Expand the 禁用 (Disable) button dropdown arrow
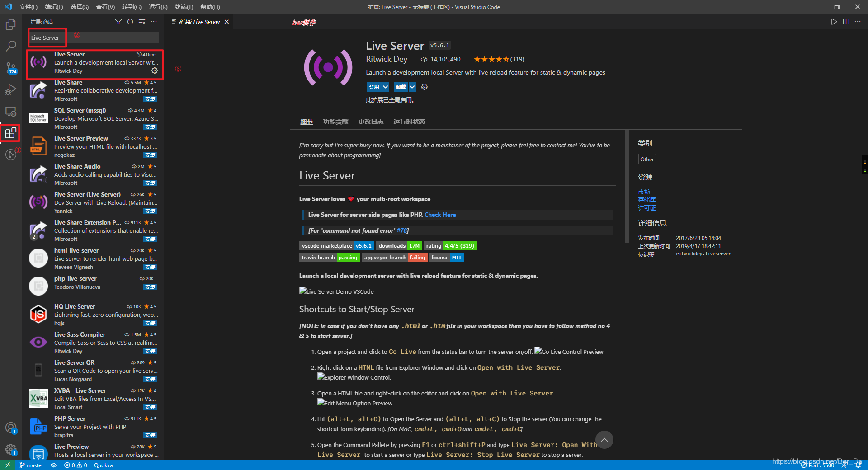The image size is (868, 470). coord(386,87)
